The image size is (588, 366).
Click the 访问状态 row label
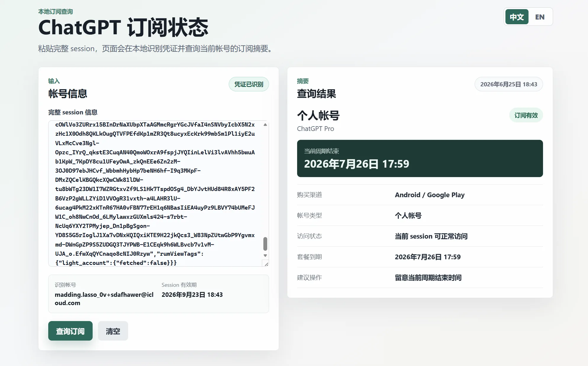coord(310,236)
